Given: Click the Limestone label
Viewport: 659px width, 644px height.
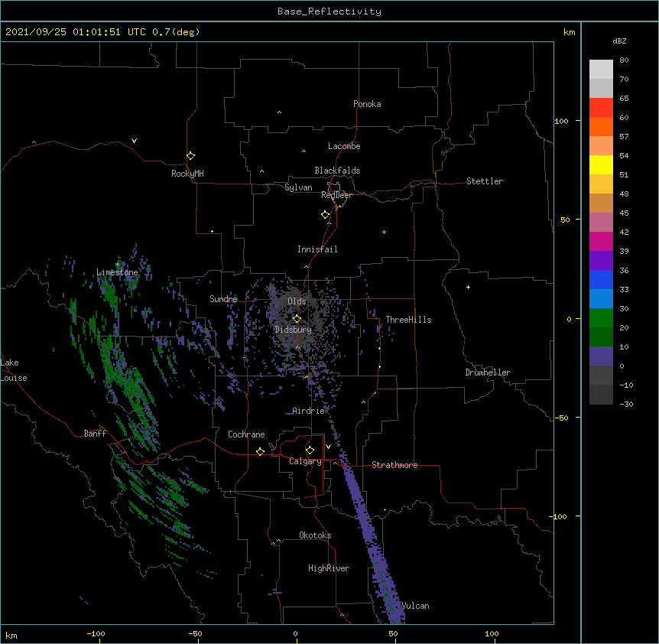Looking at the screenshot, I should [117, 272].
